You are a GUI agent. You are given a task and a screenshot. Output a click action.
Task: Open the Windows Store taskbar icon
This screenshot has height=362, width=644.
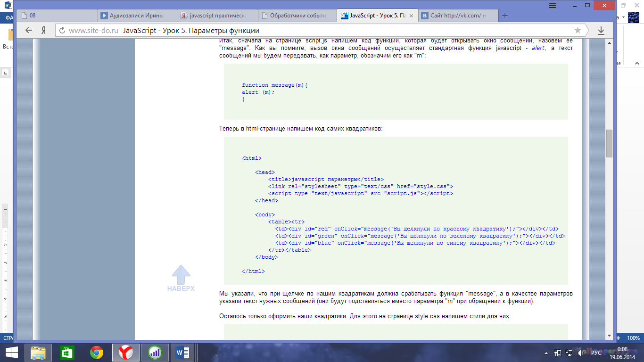tap(67, 352)
